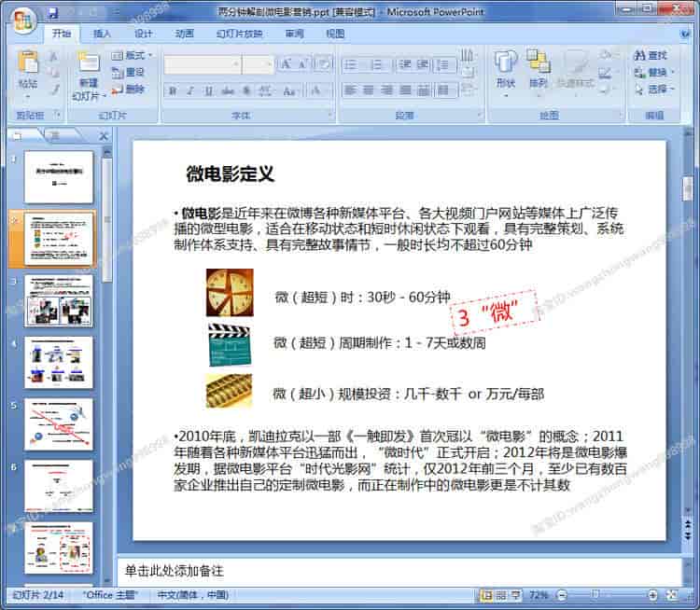Toggle Text Shadow formatting

tap(246, 91)
